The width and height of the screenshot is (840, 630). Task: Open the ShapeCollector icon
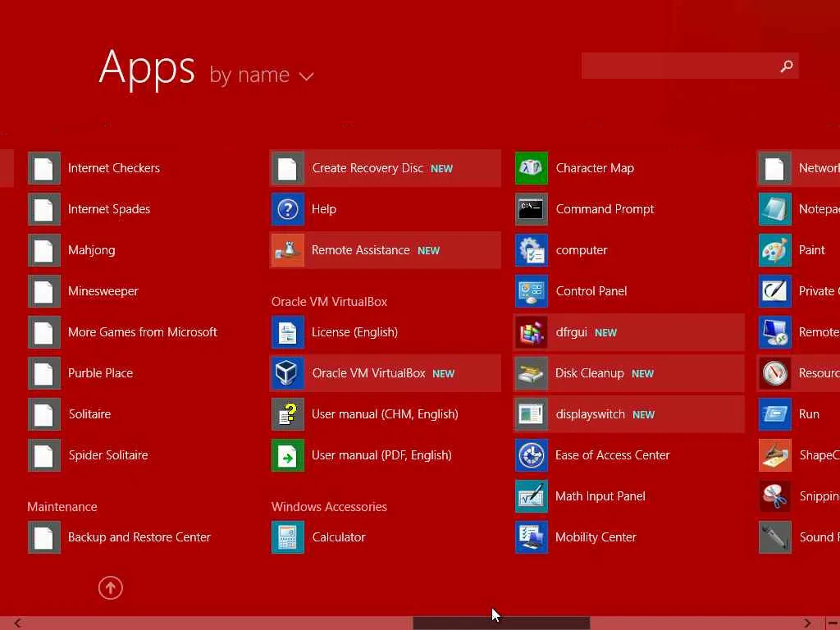774,455
